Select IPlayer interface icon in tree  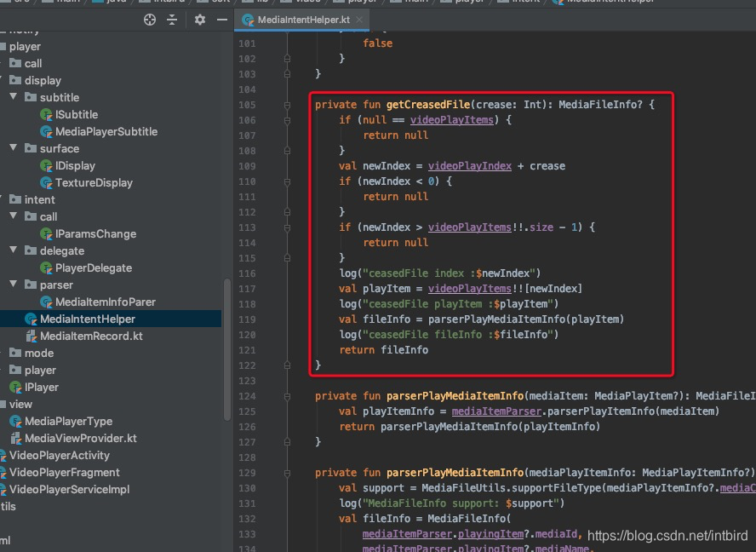point(15,388)
